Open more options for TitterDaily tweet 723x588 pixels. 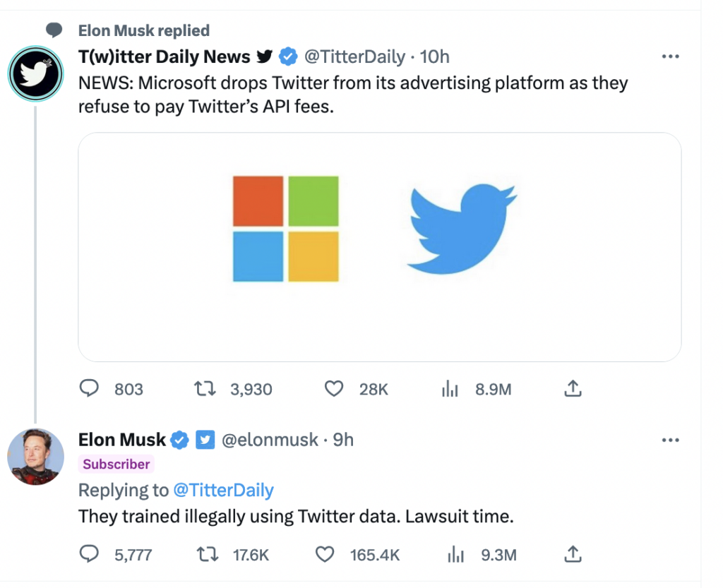pos(670,56)
